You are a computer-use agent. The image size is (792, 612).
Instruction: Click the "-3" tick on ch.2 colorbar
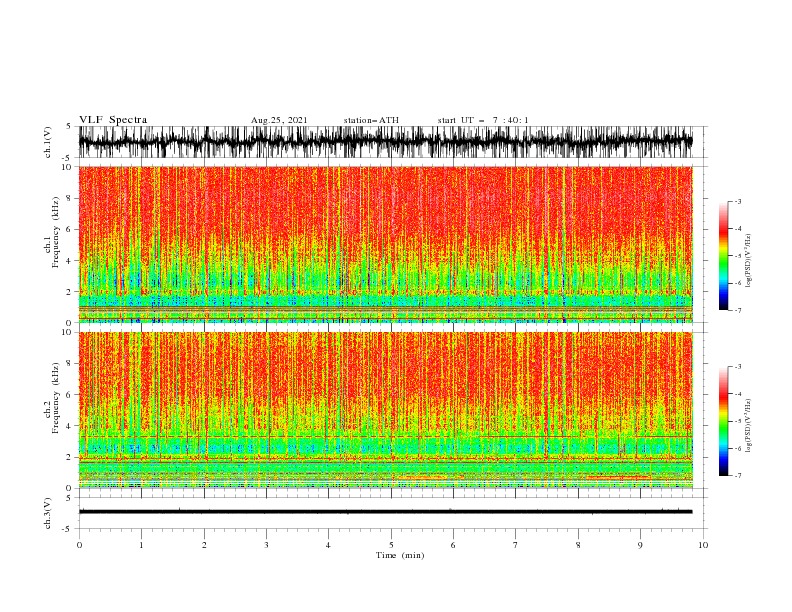[x=737, y=367]
